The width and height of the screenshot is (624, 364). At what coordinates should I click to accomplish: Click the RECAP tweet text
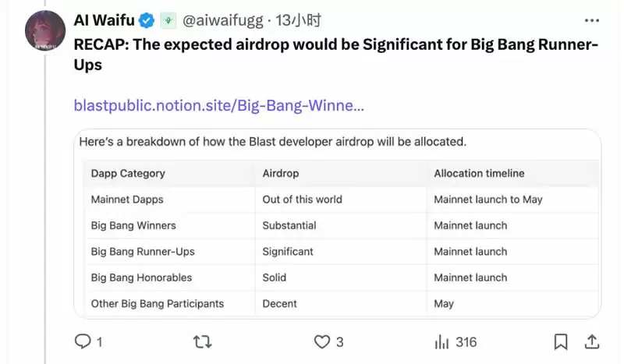click(336, 55)
